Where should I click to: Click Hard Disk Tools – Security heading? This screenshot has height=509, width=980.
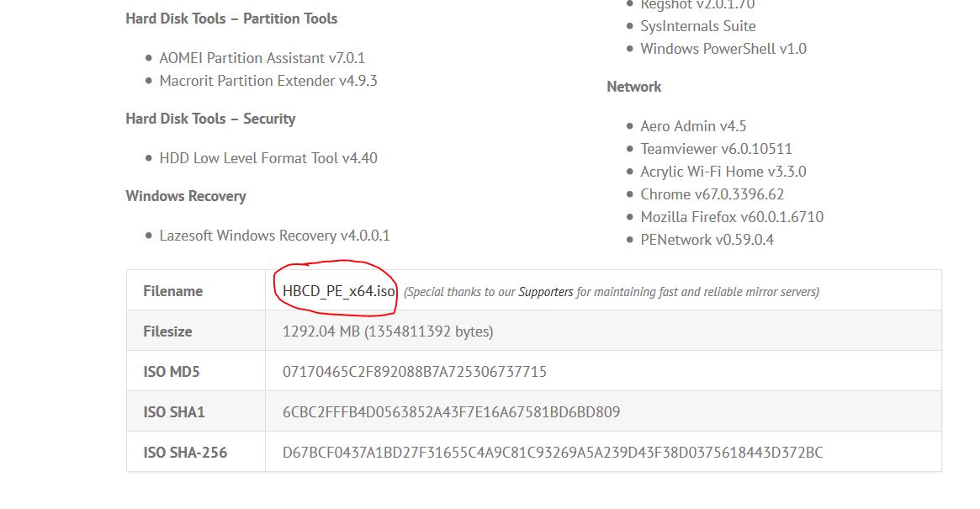pos(210,119)
